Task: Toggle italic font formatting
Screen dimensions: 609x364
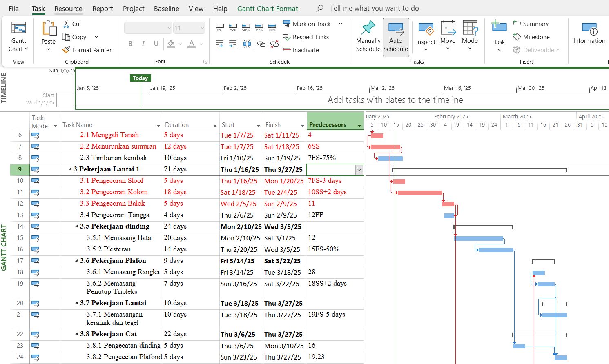Action: [x=143, y=44]
